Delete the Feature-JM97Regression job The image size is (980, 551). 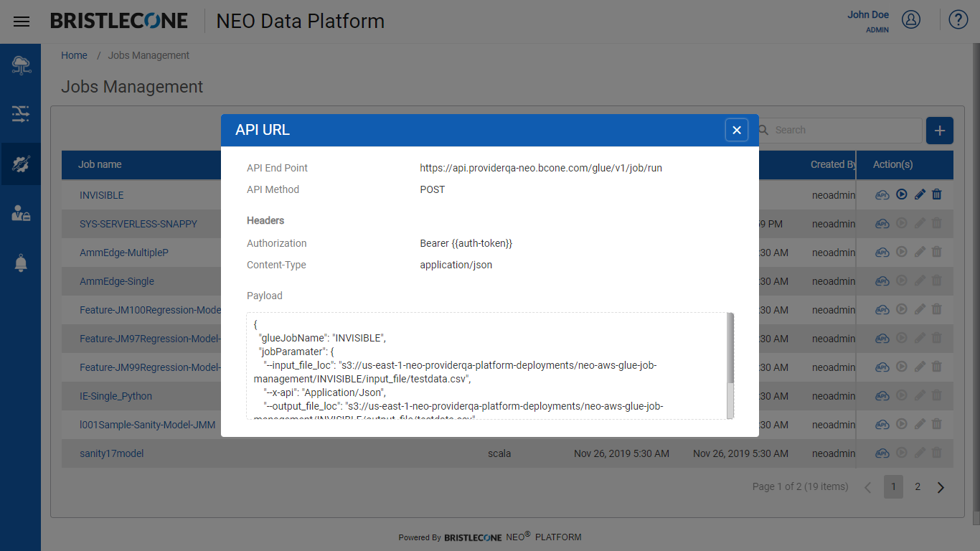936,338
